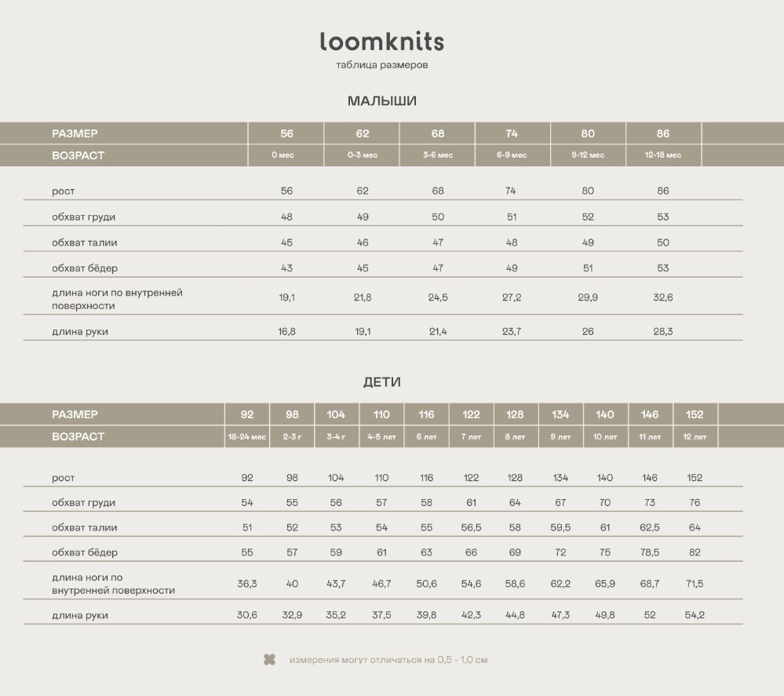Click the measurement disclaimer footnote text
This screenshot has width=784, height=696.
click(388, 660)
